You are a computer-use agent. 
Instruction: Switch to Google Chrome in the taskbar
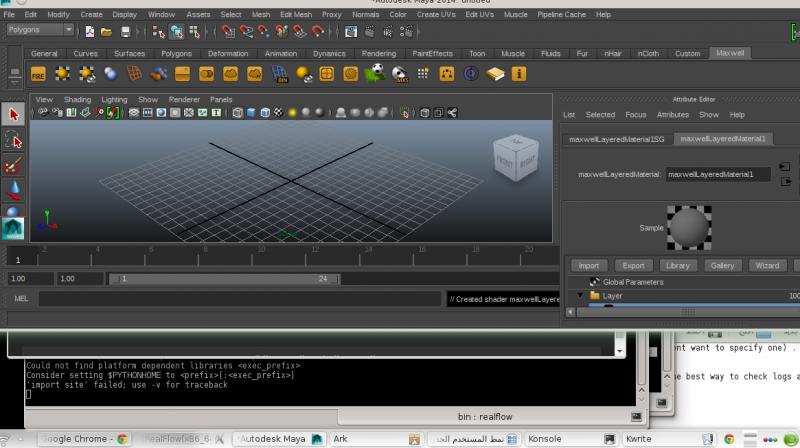84,439
